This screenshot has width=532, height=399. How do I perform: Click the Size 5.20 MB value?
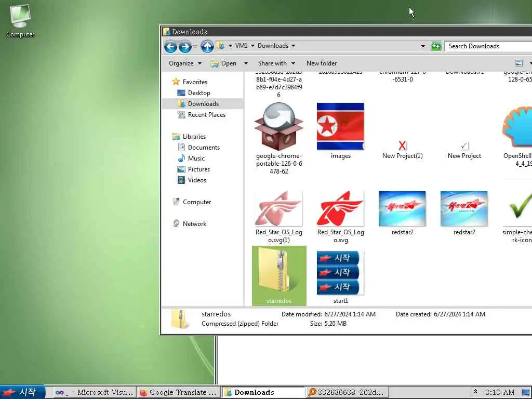[x=335, y=324]
